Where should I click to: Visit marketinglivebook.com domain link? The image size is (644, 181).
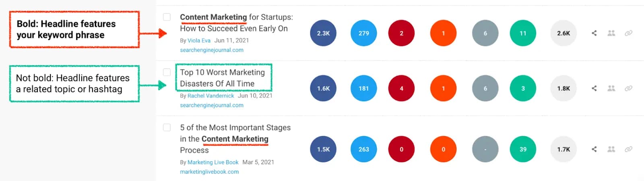[x=209, y=171]
